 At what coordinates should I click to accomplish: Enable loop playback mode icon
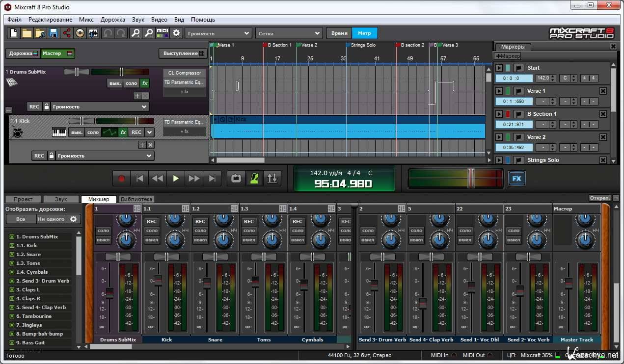(236, 179)
